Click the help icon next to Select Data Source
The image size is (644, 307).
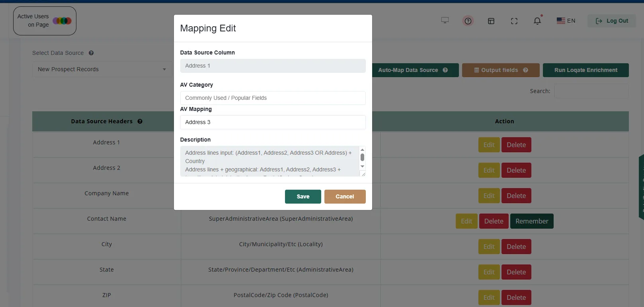[91, 53]
